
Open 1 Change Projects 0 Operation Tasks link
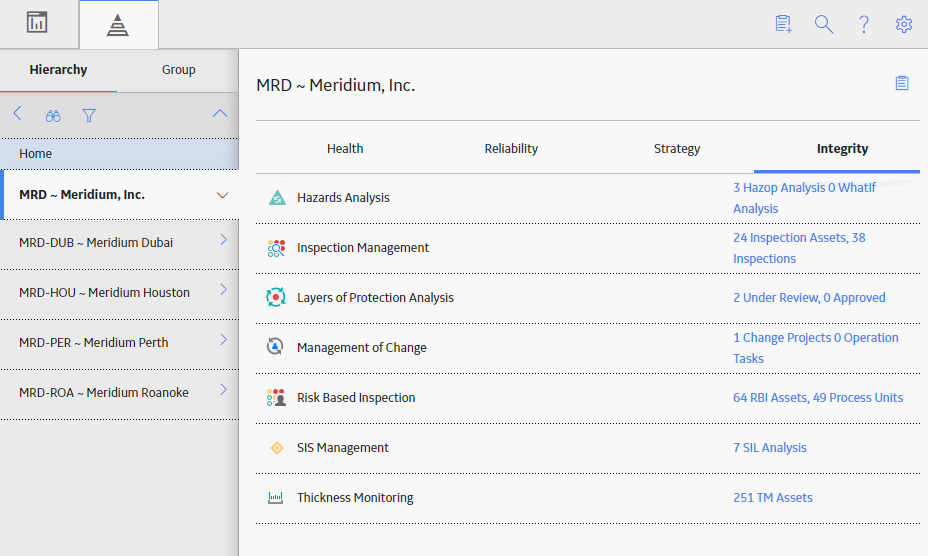coord(816,348)
